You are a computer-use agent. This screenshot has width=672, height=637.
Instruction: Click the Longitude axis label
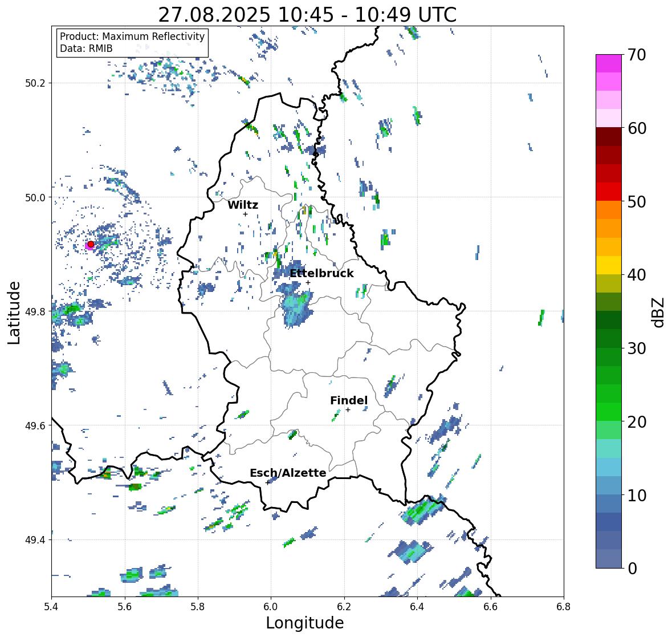(x=305, y=623)
